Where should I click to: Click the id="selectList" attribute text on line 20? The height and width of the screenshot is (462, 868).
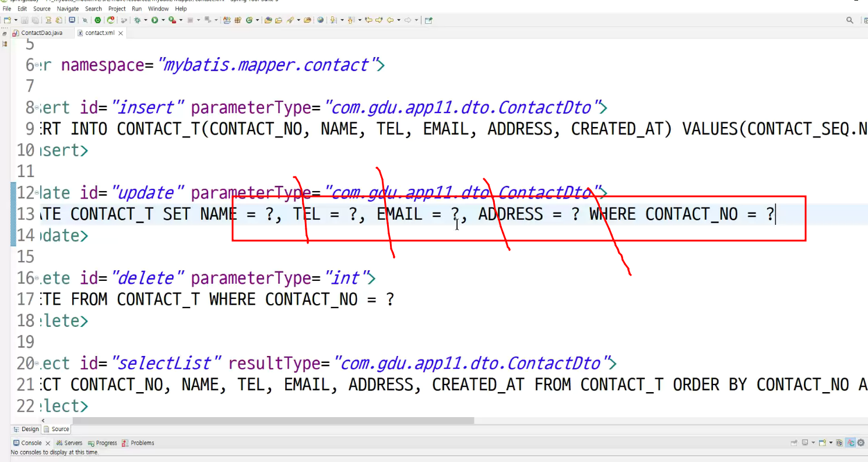(x=151, y=364)
